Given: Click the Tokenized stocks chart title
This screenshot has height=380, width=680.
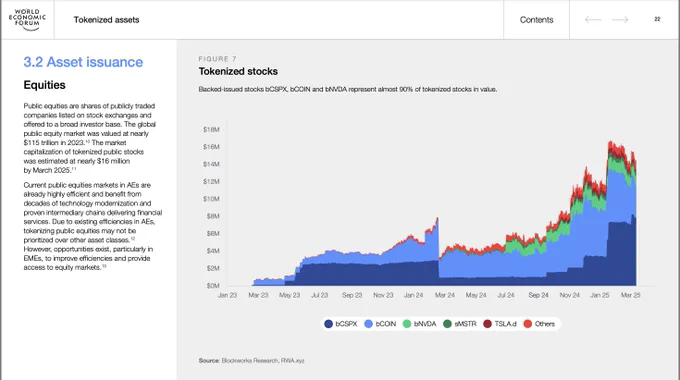Looking at the screenshot, I should (238, 71).
